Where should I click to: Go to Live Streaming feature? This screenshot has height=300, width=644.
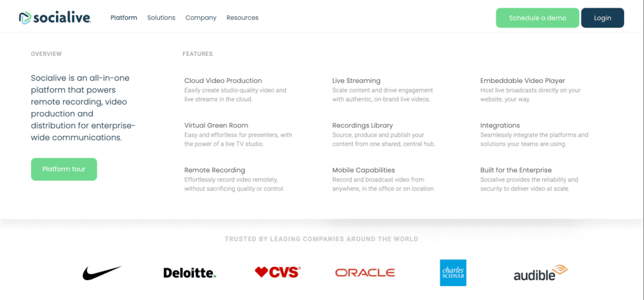(356, 81)
